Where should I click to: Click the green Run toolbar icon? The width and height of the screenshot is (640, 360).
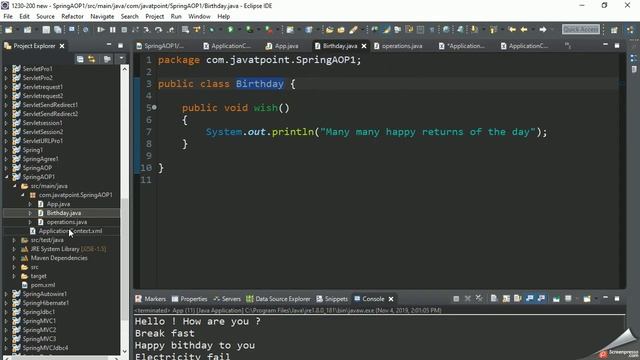(231, 29)
